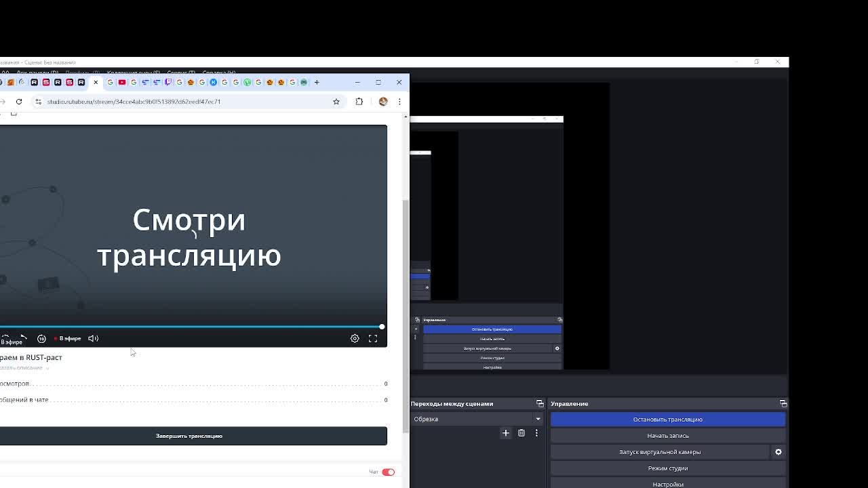The width and height of the screenshot is (868, 488).
Task: Open OBS 'Коллекция сцен' menu
Action: pos(134,73)
